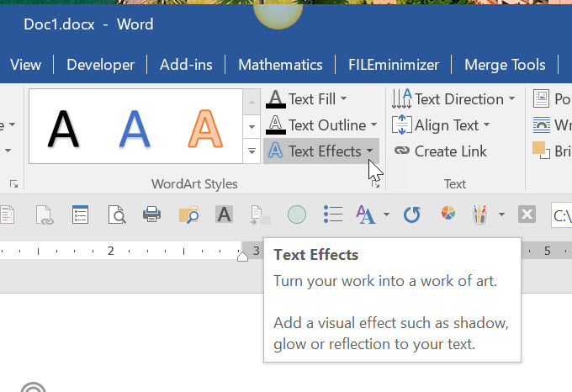This screenshot has height=392, width=572.
Task: Select the orange outlined WordArt style
Action: [205, 129]
